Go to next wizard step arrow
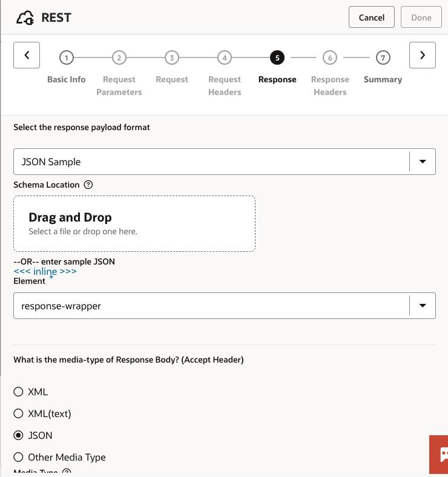The height and width of the screenshot is (477, 448). coord(422,55)
